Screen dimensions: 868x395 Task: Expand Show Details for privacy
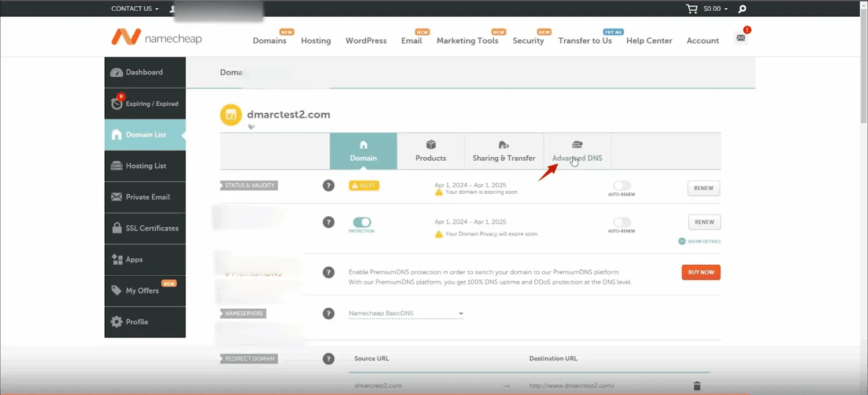(x=700, y=241)
